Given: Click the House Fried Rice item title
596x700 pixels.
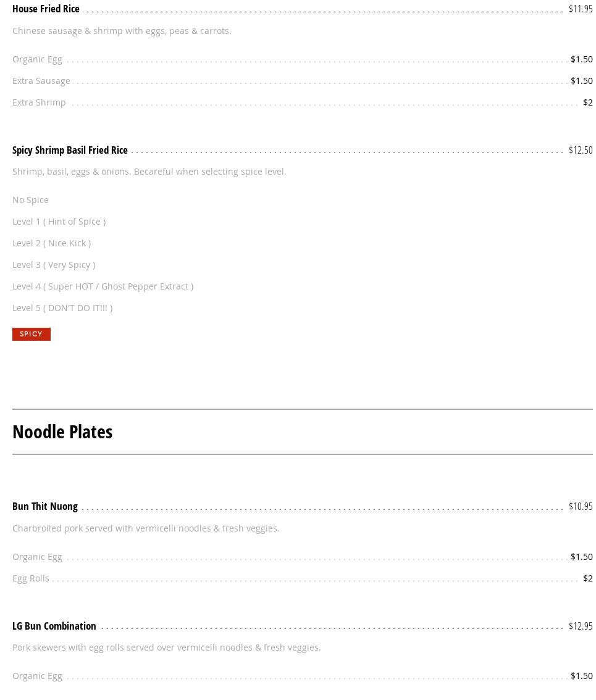Looking at the screenshot, I should click(46, 9).
